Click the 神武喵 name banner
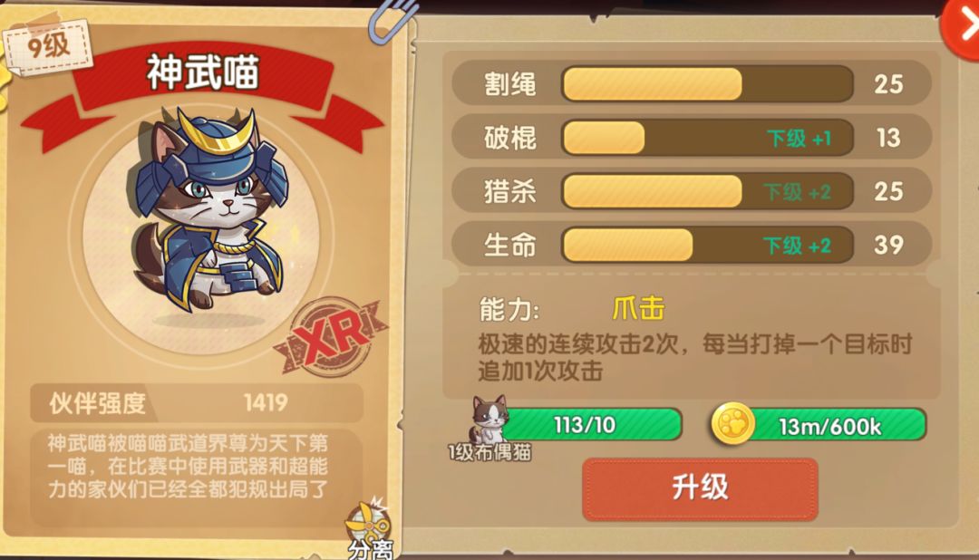Viewport: 979px width, 560px height. click(203, 72)
